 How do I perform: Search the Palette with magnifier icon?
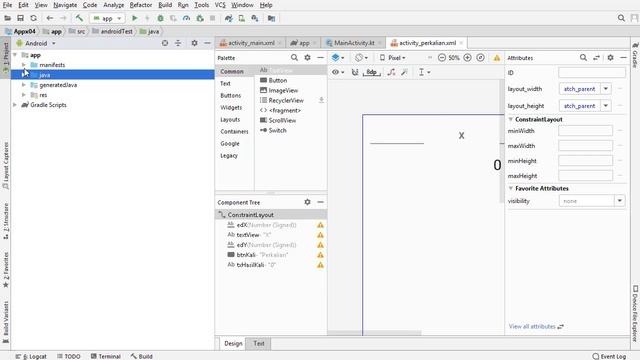click(x=294, y=58)
